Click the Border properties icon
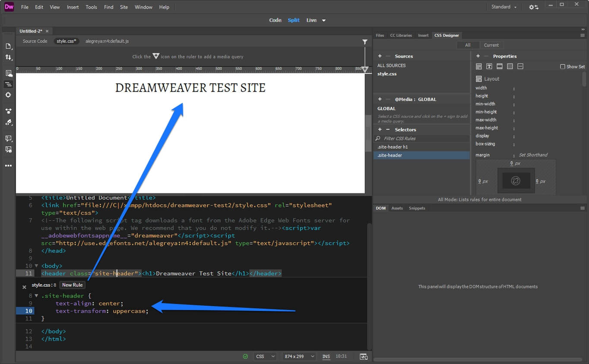Screen dimensions: 589x364 tap(500, 66)
